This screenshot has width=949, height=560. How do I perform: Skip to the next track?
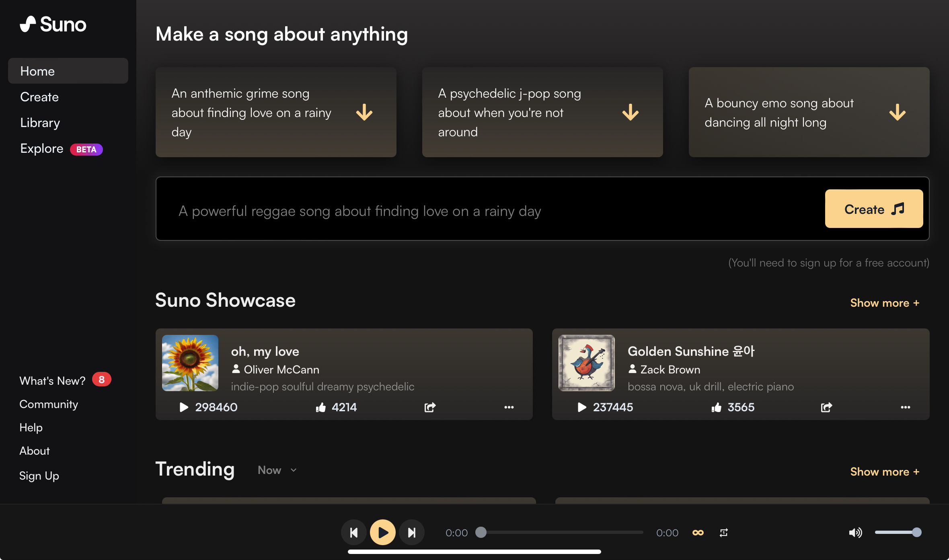412,533
